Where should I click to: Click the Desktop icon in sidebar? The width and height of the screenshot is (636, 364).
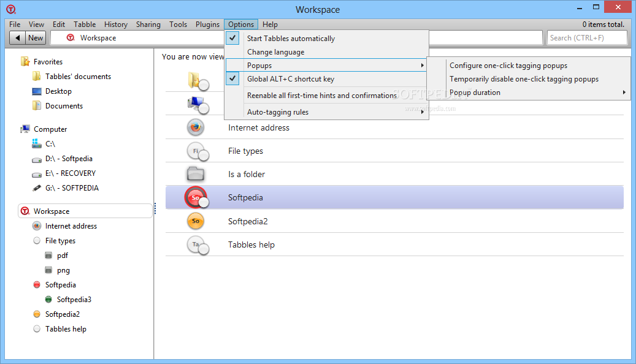coord(37,91)
